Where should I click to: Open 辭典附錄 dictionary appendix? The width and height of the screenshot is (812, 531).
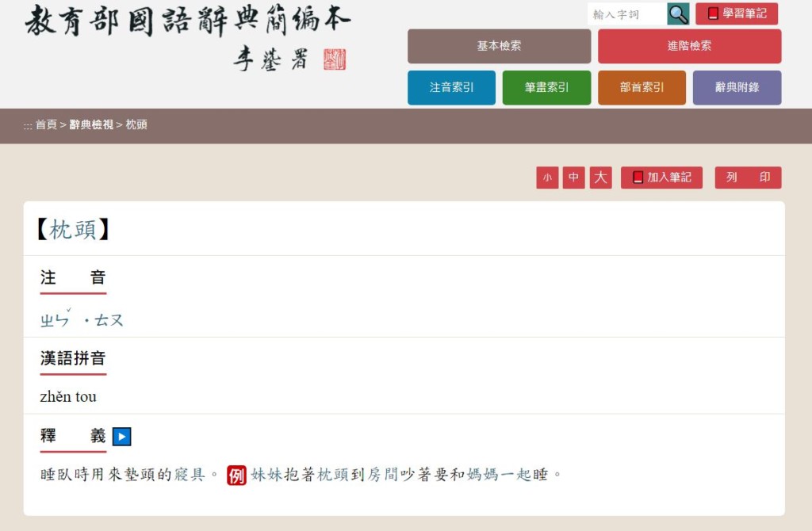click(x=737, y=87)
